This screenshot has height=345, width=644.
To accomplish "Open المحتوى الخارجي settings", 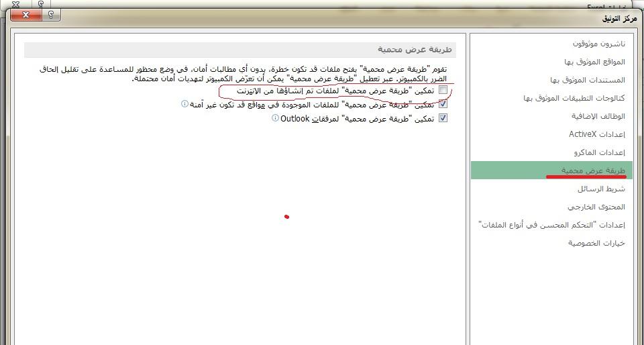I will 596,207.
